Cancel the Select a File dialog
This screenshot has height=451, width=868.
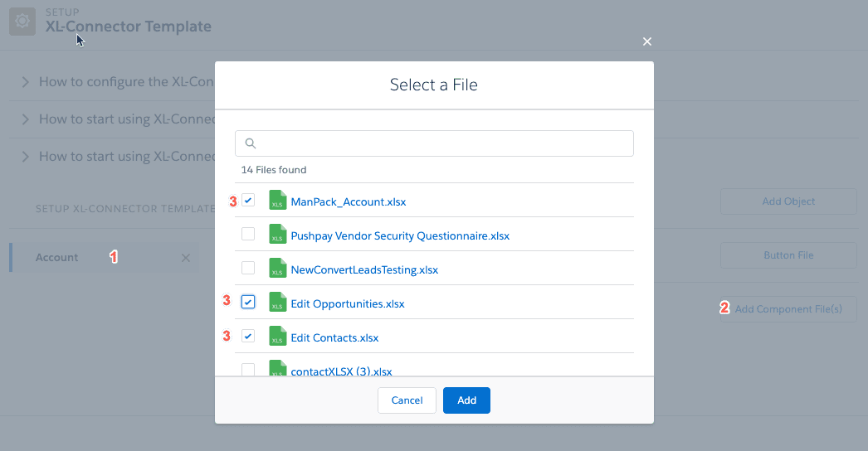coord(407,400)
